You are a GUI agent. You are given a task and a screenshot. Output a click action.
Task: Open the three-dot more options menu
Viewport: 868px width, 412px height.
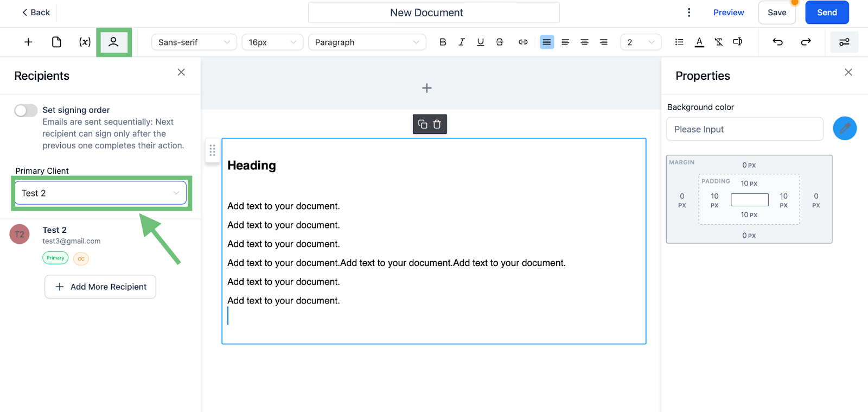pyautogui.click(x=689, y=12)
